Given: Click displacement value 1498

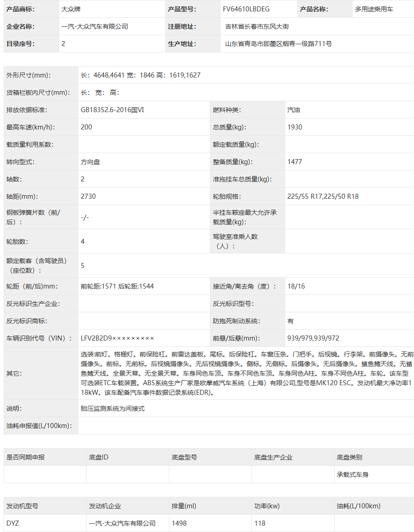Looking at the screenshot, I should (x=179, y=523).
